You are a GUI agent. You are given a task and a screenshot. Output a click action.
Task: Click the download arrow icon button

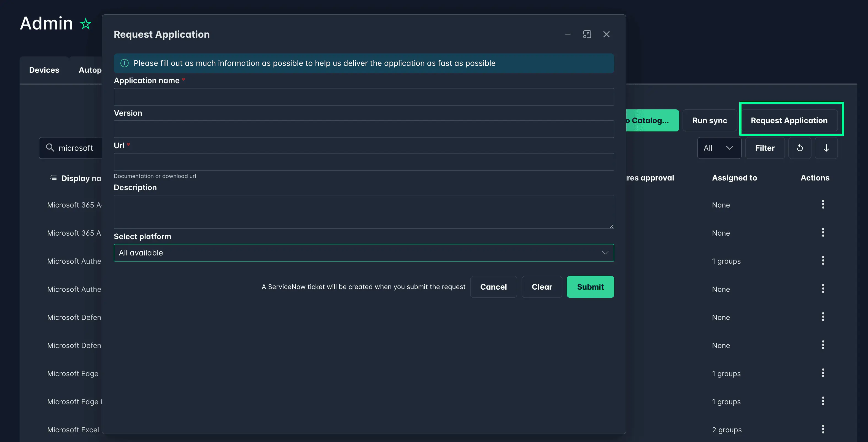pos(826,148)
